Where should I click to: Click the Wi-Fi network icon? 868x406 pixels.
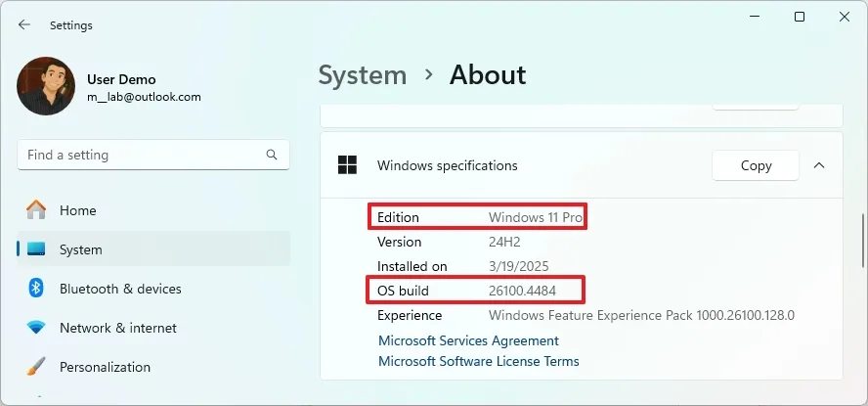click(36, 328)
